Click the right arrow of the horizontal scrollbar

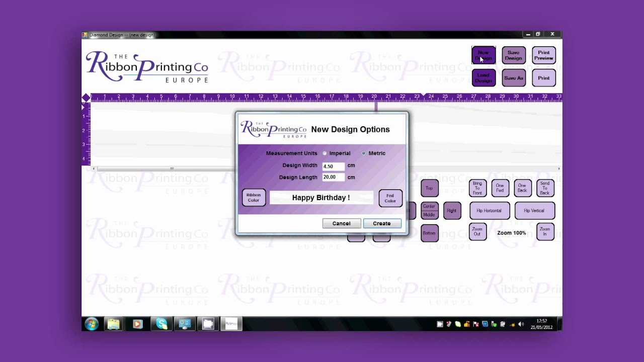559,168
